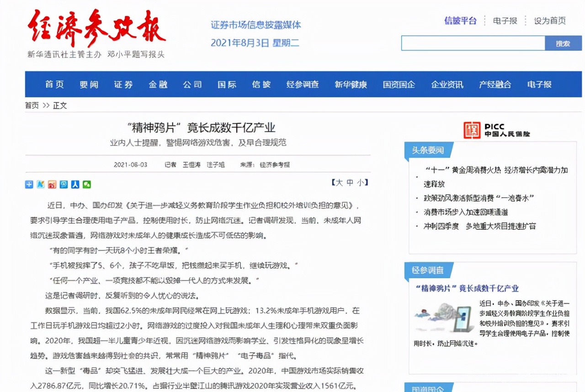Open the 金融 navigation section

(158, 85)
